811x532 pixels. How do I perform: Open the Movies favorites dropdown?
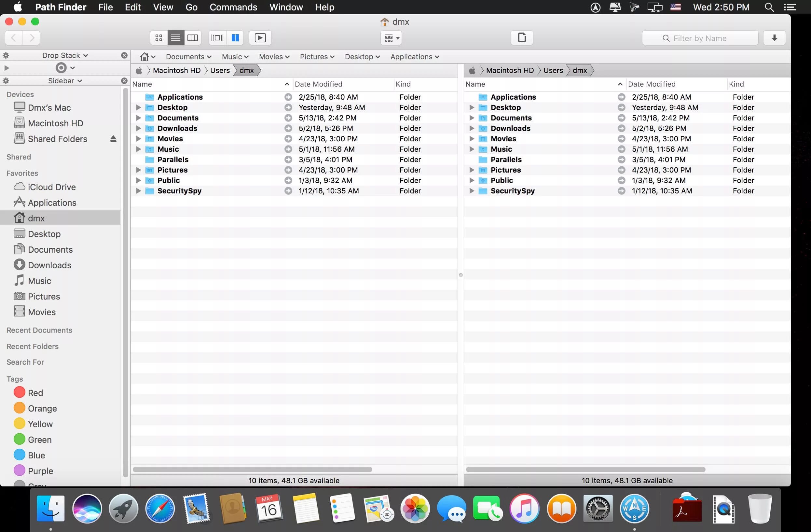coord(274,57)
